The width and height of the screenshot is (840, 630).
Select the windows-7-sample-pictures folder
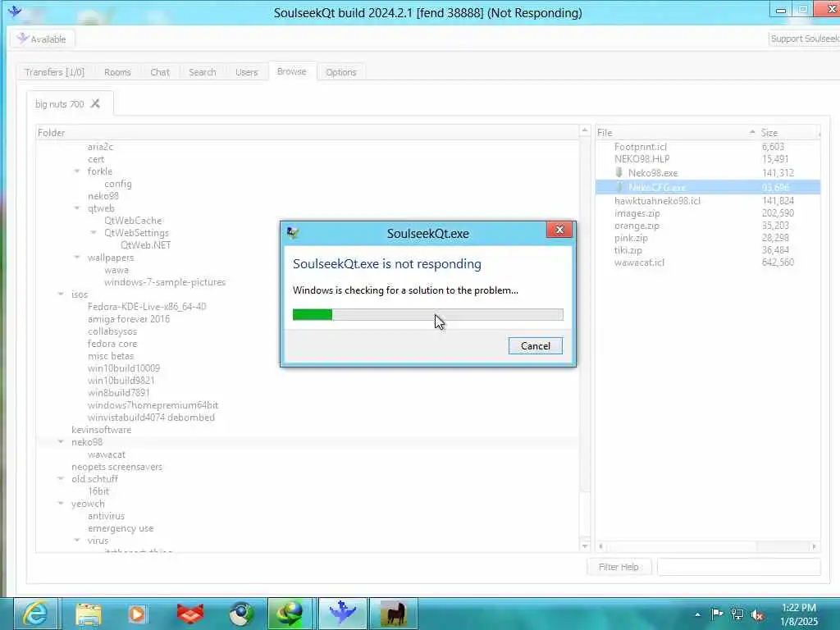click(165, 282)
